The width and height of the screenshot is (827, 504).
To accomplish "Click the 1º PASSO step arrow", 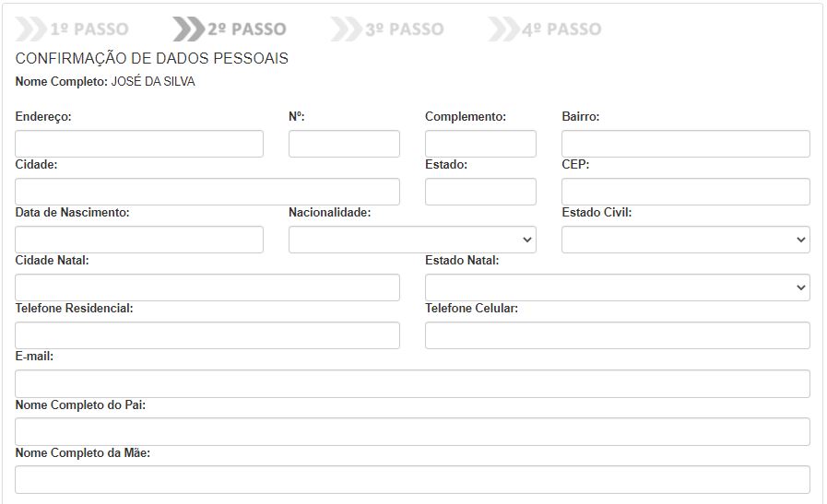I will [x=74, y=29].
